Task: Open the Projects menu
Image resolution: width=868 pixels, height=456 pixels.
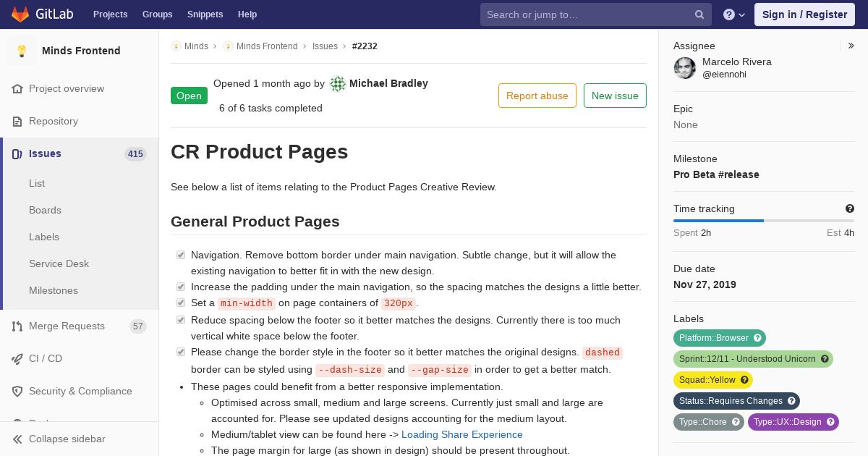Action: point(111,14)
